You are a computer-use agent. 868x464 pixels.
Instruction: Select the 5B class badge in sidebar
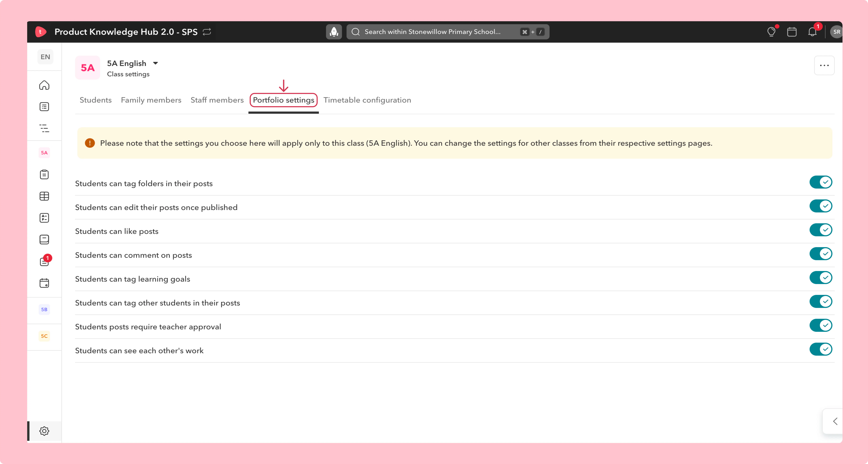(44, 310)
